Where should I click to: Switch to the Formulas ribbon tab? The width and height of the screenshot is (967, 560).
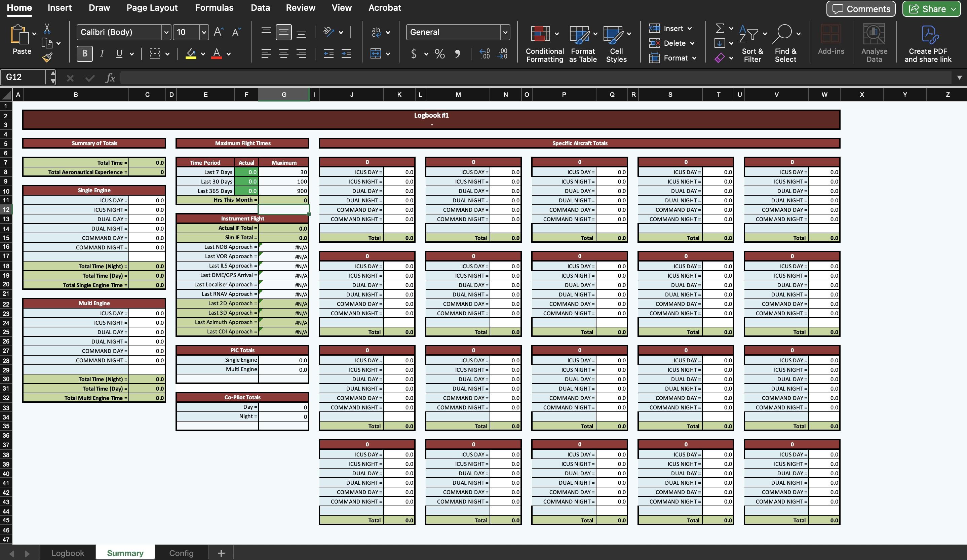coord(214,7)
